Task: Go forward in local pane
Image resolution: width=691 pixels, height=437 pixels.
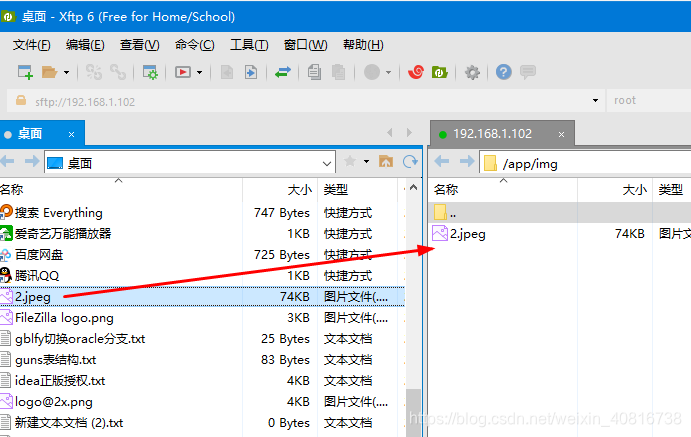Action: [x=32, y=162]
